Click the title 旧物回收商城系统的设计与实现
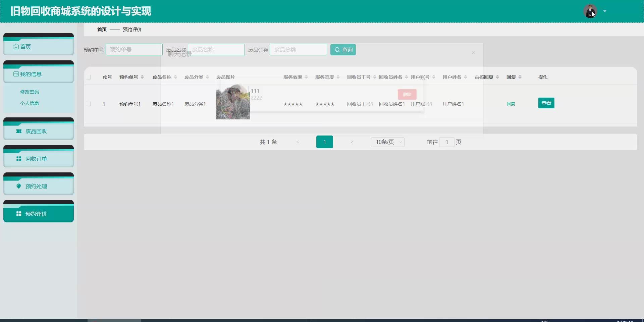644x322 pixels. click(81, 11)
